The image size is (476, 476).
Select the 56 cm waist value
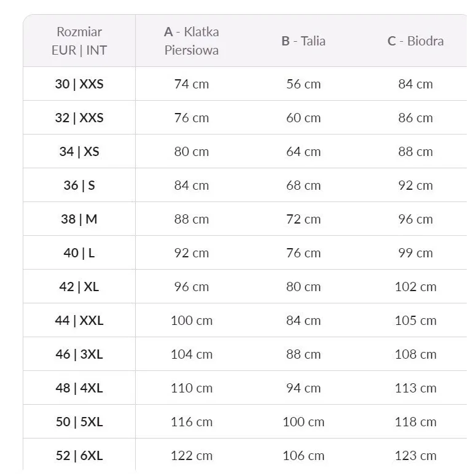click(303, 84)
